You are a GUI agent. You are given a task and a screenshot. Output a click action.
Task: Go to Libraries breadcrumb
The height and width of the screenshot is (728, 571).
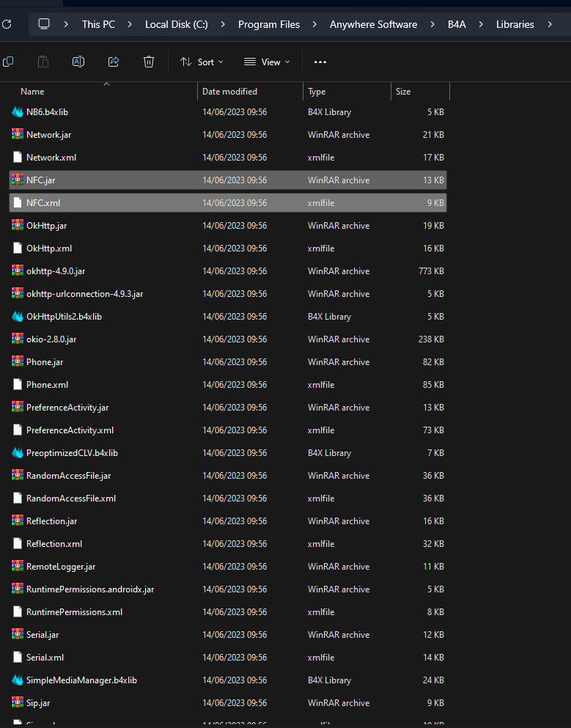pos(515,24)
